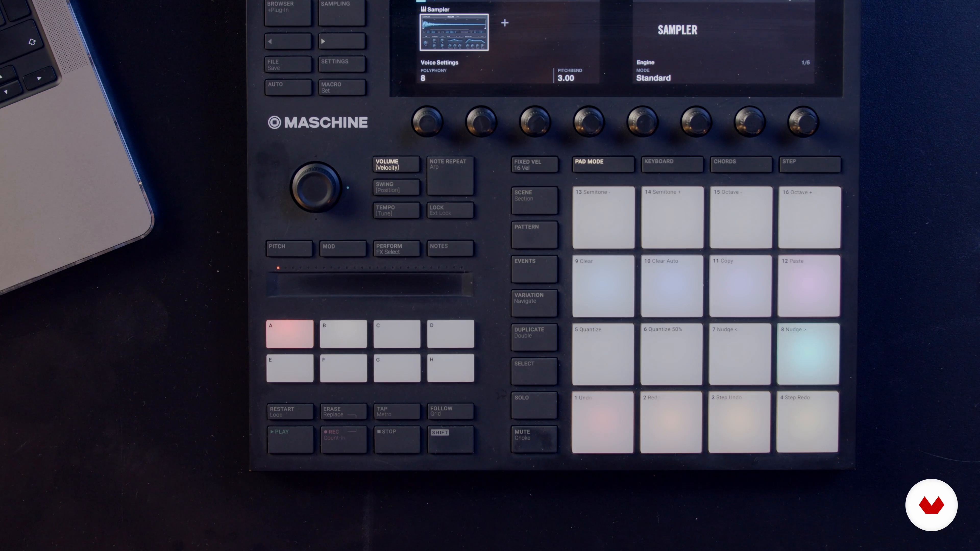Switch to PAD MODE
Image resolution: width=980 pixels, height=551 pixels.
pyautogui.click(x=603, y=164)
